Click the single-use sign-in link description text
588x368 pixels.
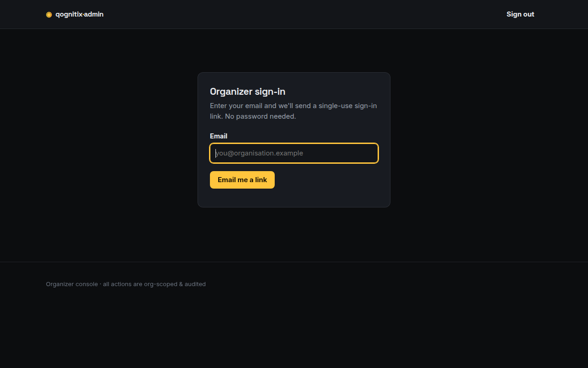pyautogui.click(x=294, y=111)
